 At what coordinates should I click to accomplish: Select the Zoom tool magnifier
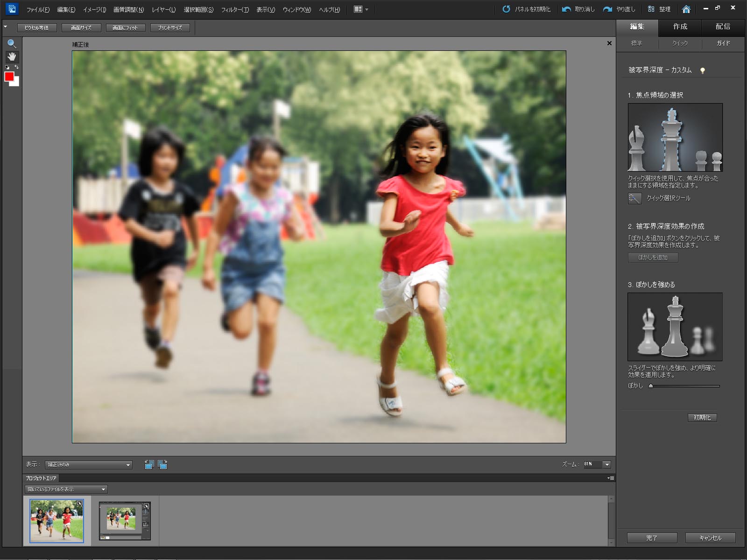[x=12, y=44]
